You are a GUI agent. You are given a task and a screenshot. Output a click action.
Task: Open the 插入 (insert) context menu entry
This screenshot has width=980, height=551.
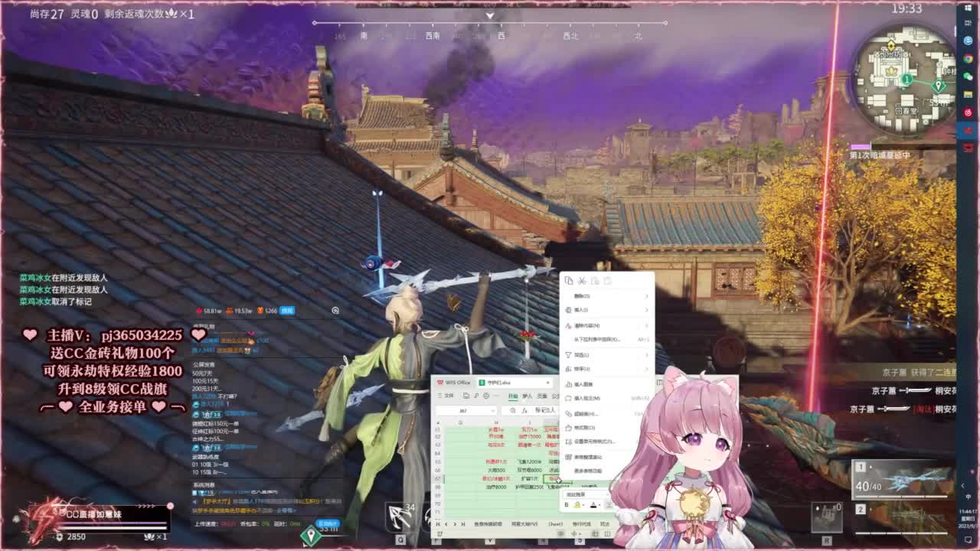click(x=607, y=310)
